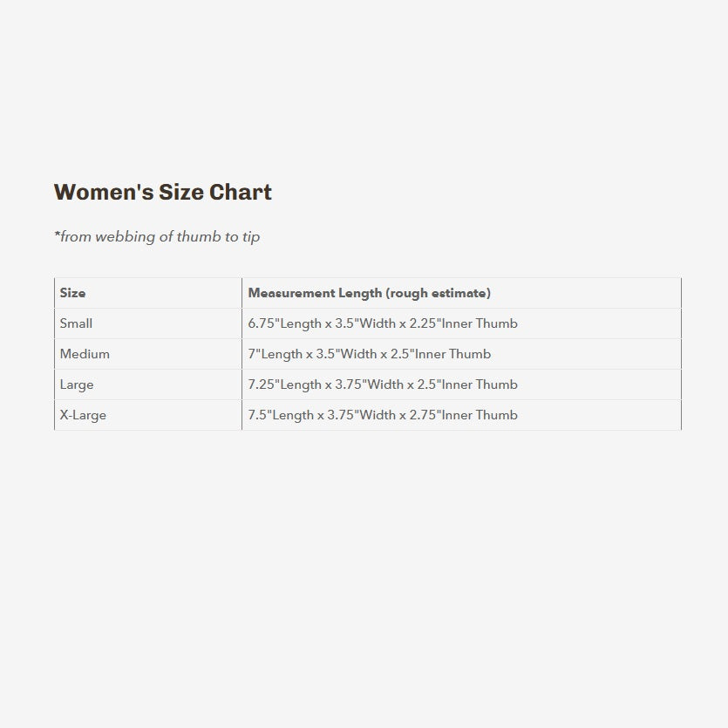Click the Medium size label
728x728 pixels.
[85, 354]
